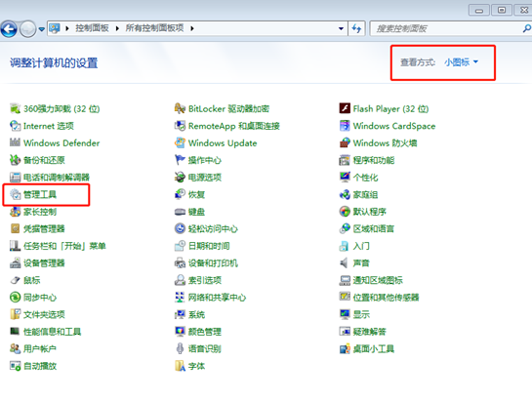Viewport: 532px width, 402px height.
Task: Open the Windows CardSpace link
Action: pos(394,126)
